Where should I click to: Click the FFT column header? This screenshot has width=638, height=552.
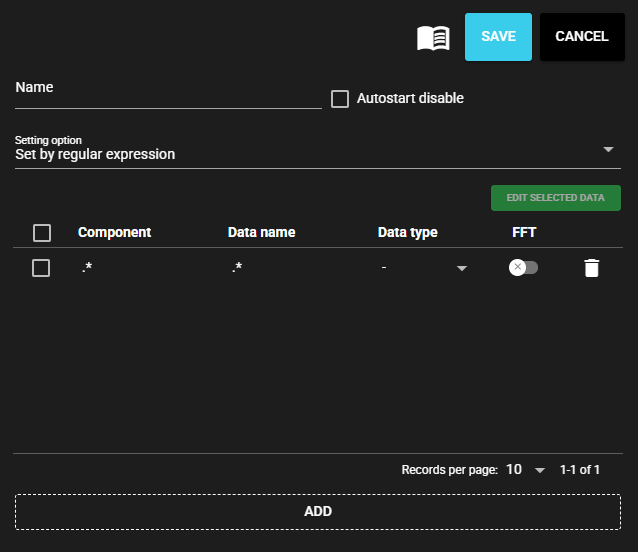pos(524,232)
